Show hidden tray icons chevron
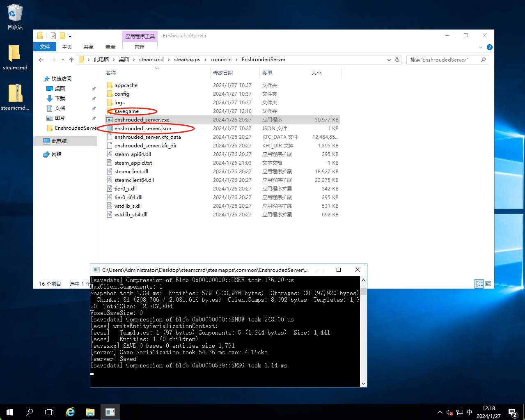Screen dimensions: 525x420 440,412
